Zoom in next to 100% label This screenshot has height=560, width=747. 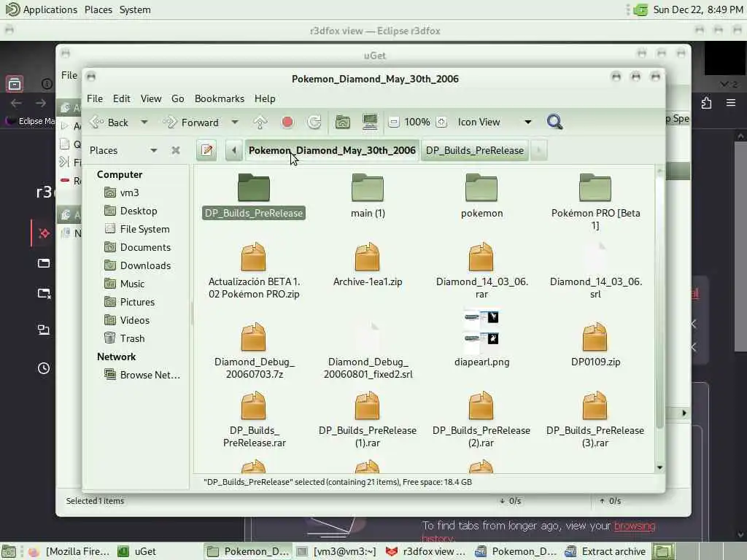point(441,122)
